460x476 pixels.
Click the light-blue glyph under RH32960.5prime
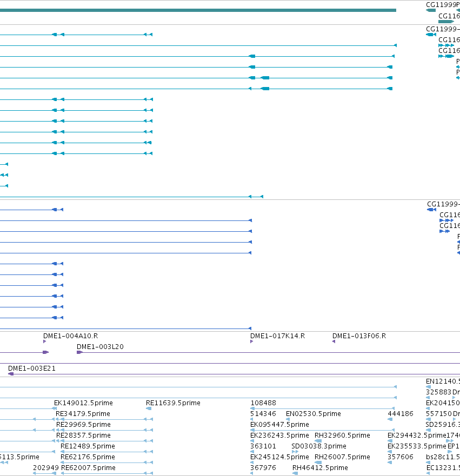318,441
